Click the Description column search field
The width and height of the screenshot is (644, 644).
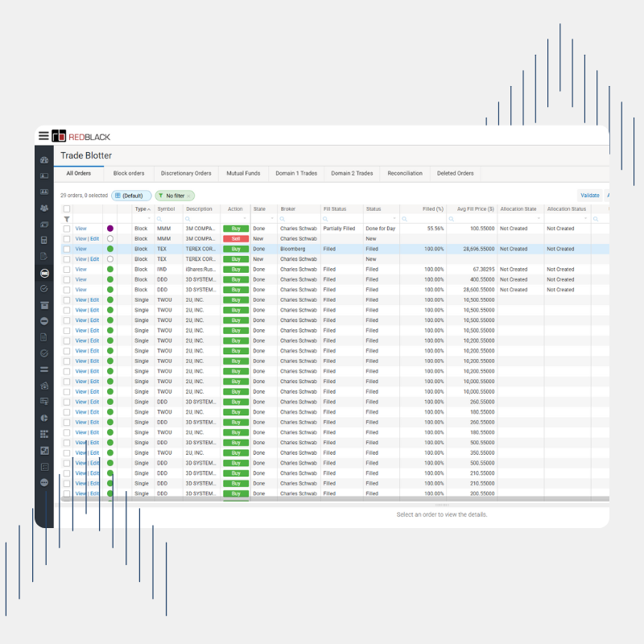[x=202, y=219]
